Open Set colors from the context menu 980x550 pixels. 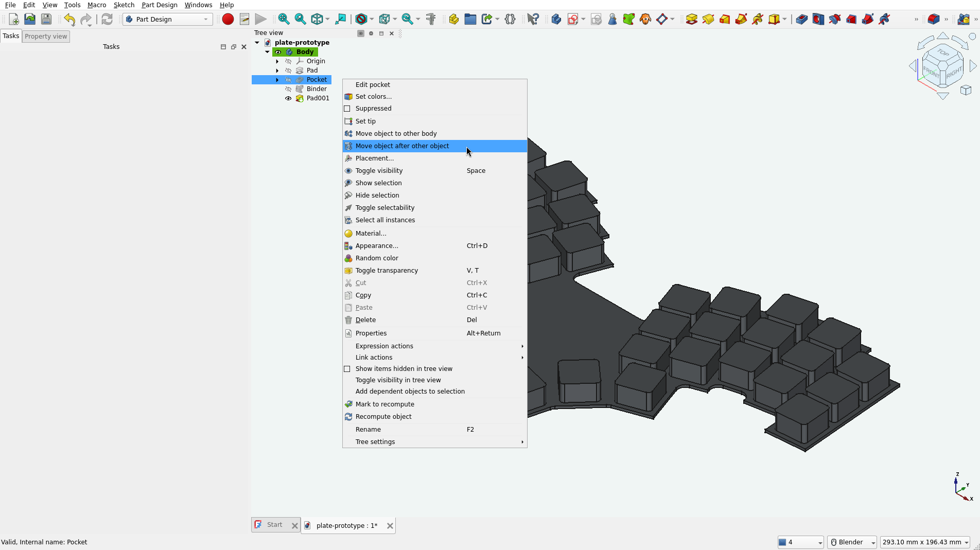coord(373,97)
